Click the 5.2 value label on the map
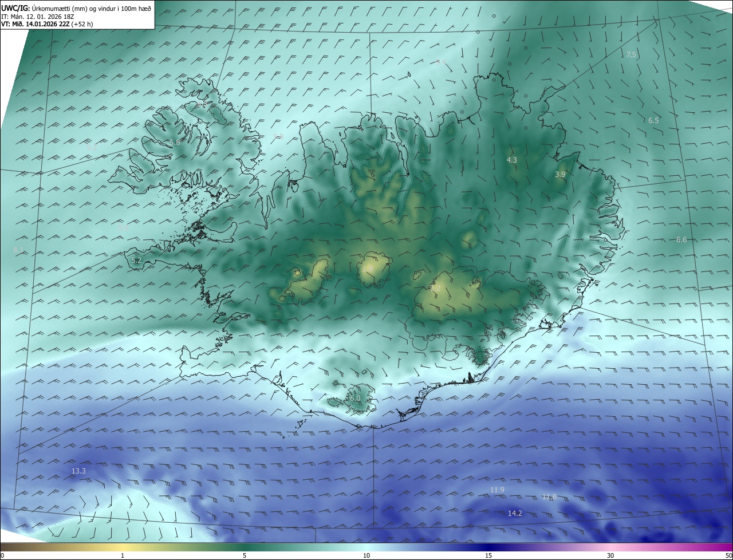 coord(136,260)
